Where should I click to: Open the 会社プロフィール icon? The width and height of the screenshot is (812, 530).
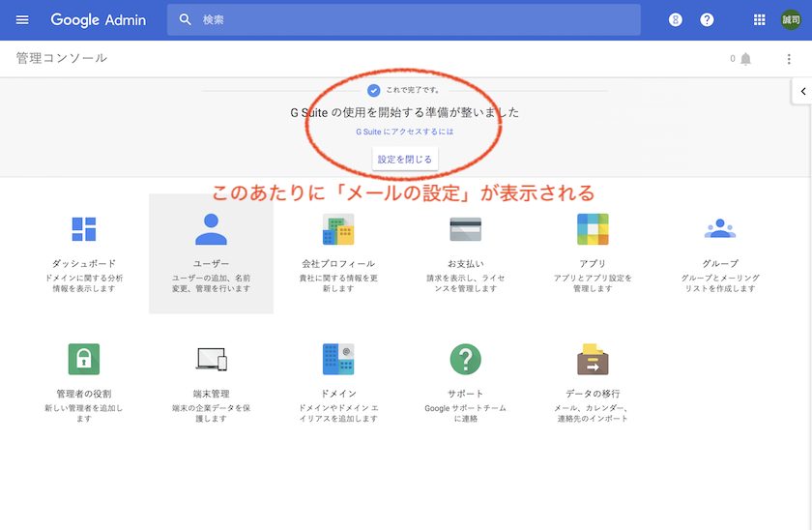[338, 229]
